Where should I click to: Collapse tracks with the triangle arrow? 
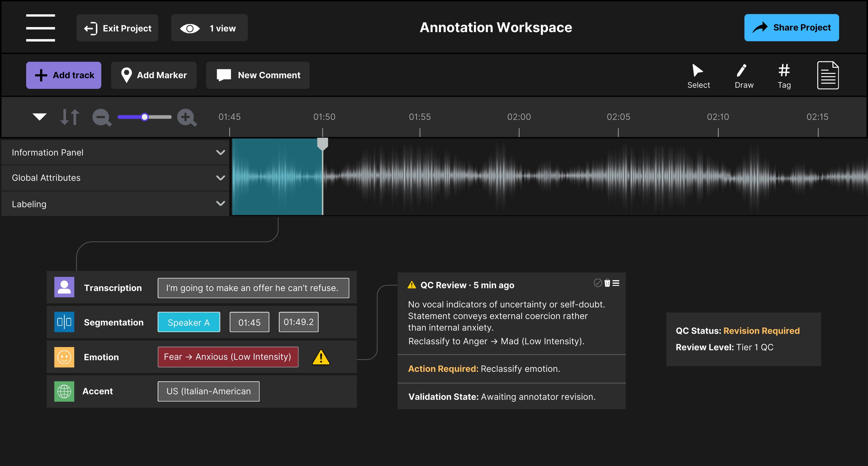(39, 117)
